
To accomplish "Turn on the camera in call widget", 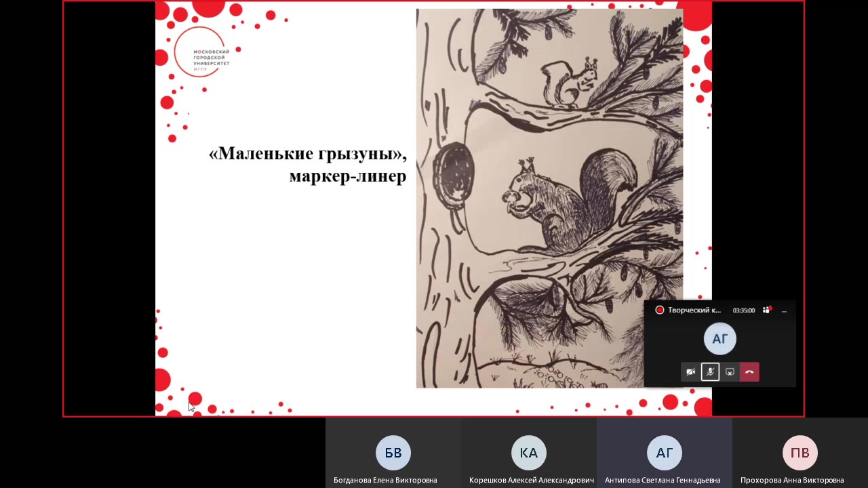I will (x=690, y=372).
